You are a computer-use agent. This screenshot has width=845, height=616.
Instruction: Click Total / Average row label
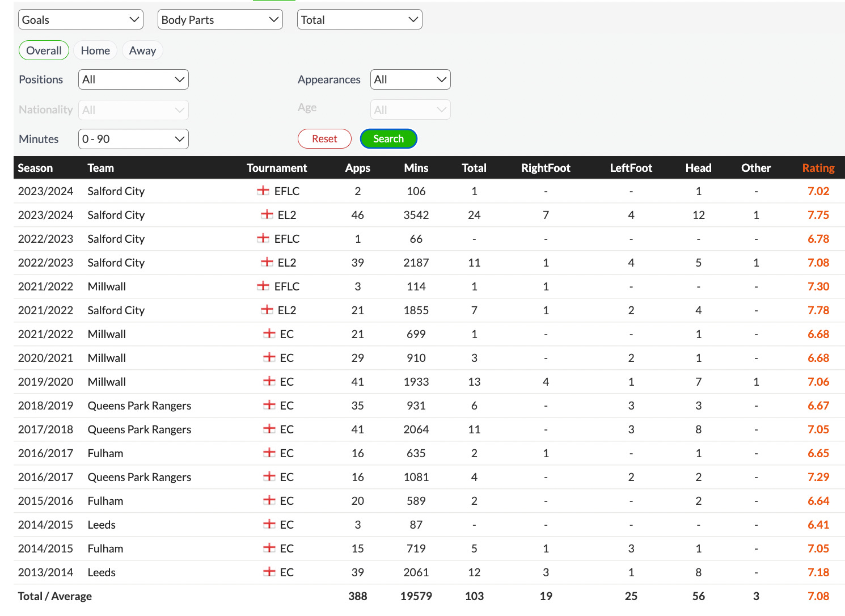(55, 596)
